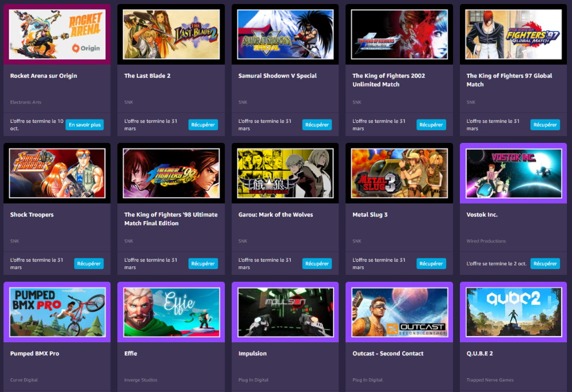The height and width of the screenshot is (392, 572).
Task: Open Fighters 97 Global Match artwork
Action: [x=513, y=34]
